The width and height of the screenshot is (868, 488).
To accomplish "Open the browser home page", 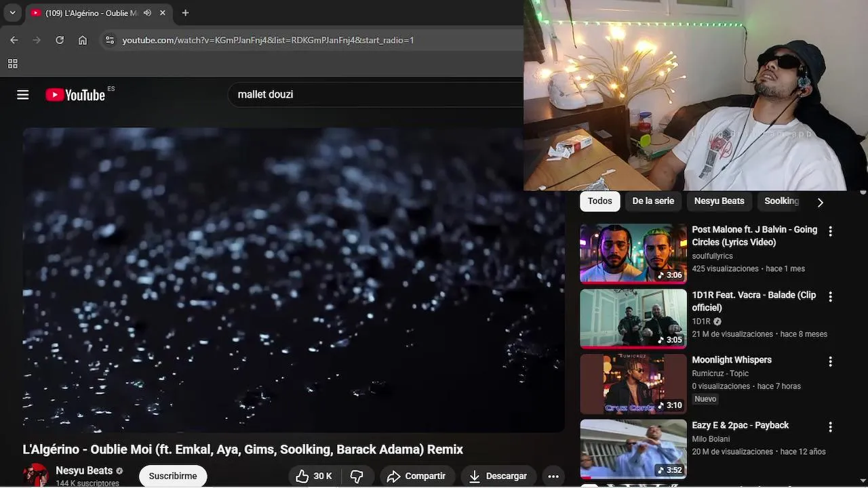I will click(83, 40).
